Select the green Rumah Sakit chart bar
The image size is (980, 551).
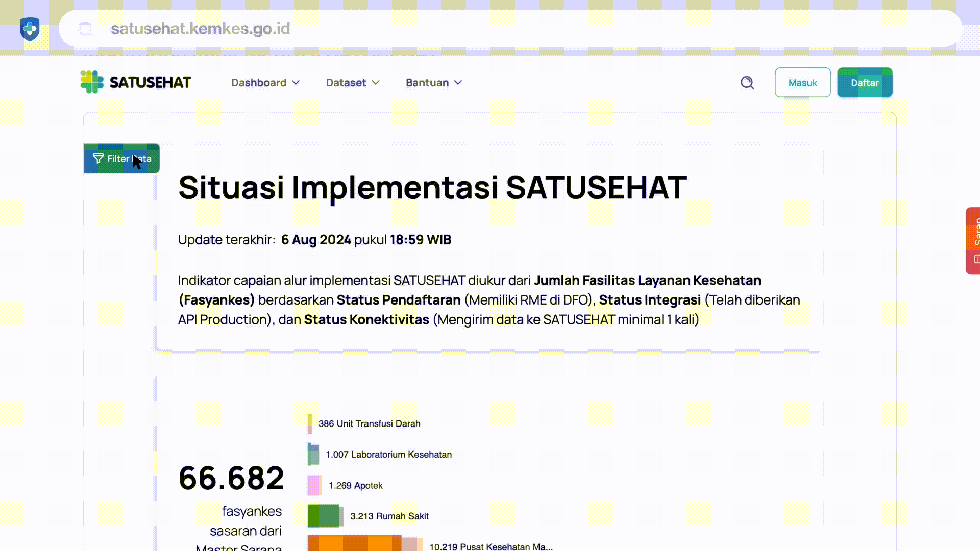323,516
